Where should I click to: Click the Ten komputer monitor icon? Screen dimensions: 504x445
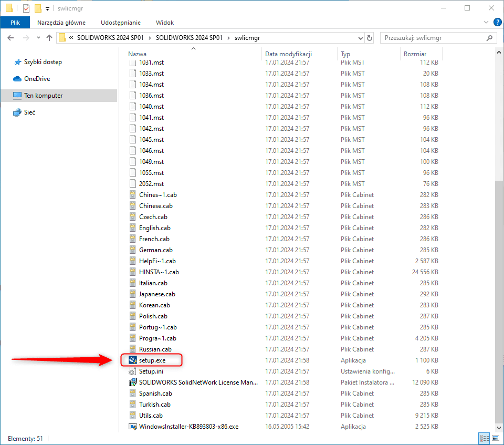[17, 96]
